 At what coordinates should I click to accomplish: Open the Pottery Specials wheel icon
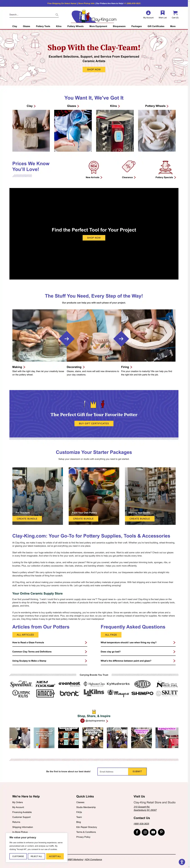tap(165, 167)
